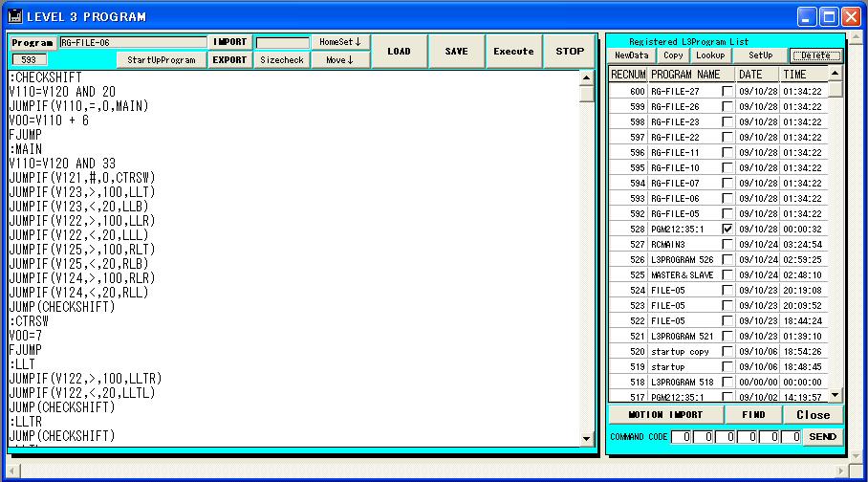The height and width of the screenshot is (482, 868).
Task: Maximize the LEVEL 3 PROGRAM window
Action: tap(829, 16)
